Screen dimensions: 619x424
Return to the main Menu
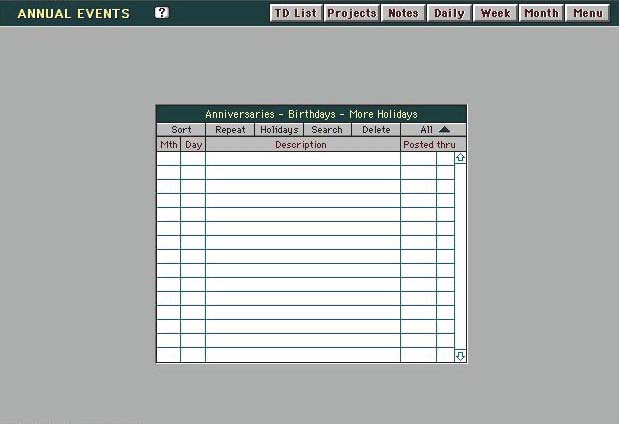pos(588,13)
